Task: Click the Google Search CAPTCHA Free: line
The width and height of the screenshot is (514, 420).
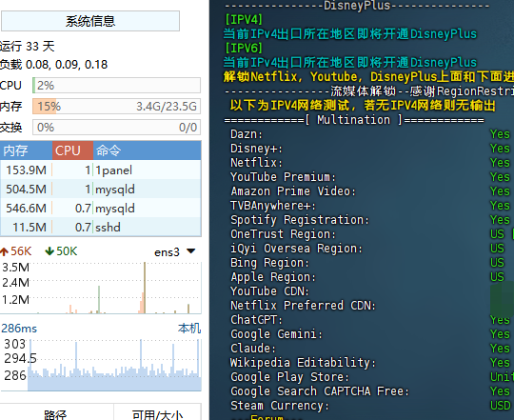Action: (x=320, y=391)
